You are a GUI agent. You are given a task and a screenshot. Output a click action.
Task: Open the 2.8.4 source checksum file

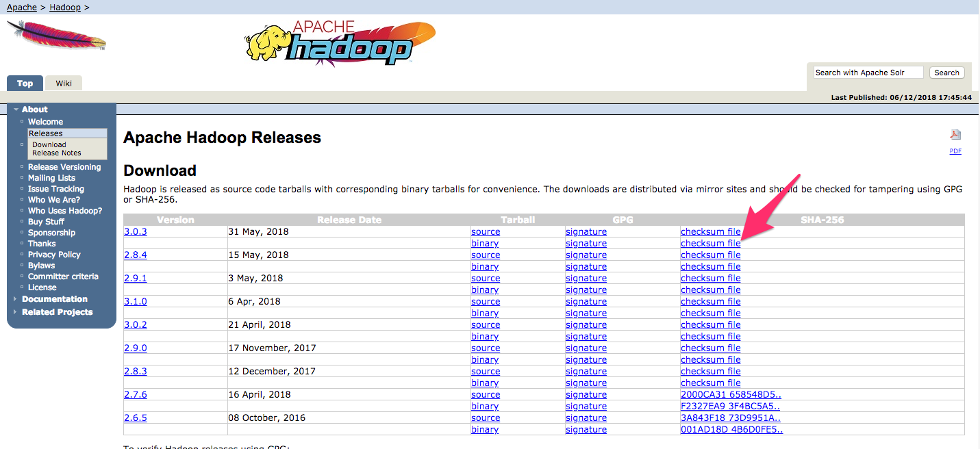pyautogui.click(x=711, y=255)
